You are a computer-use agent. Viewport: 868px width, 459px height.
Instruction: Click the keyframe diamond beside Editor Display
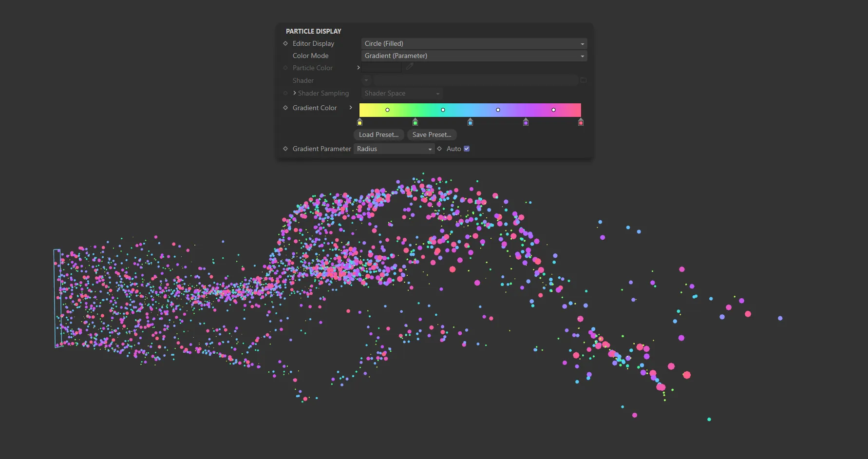(285, 43)
